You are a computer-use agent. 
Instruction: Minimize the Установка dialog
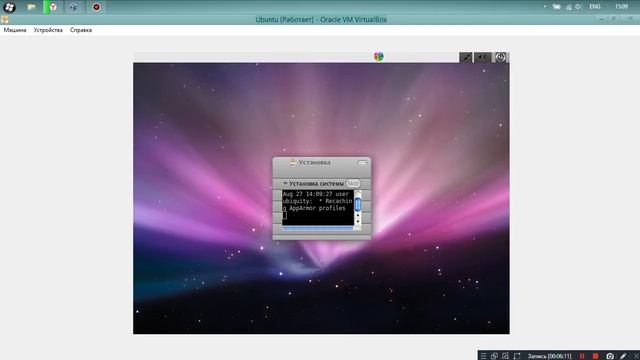362,162
